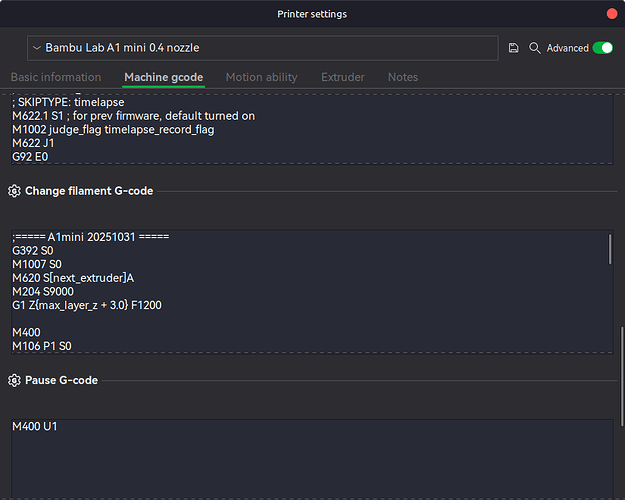Click the line 'M204 S9000'
Viewport: 625px width, 500px height.
tap(43, 292)
